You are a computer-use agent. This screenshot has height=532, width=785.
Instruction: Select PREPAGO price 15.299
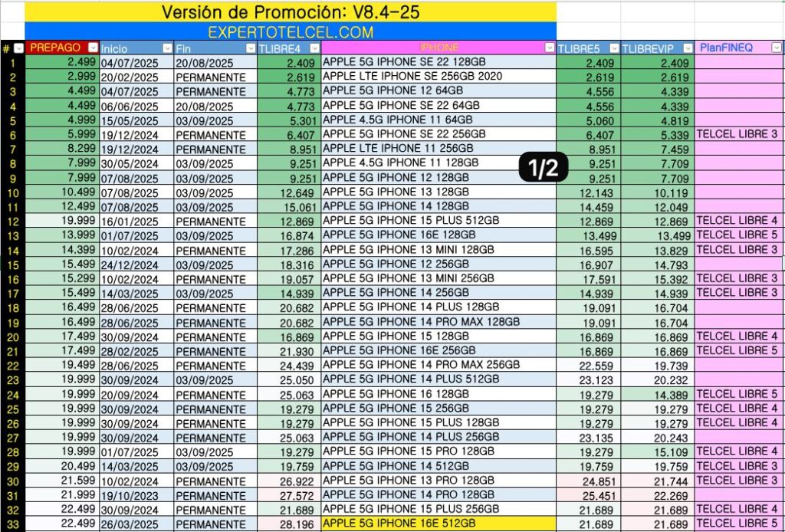(62, 279)
